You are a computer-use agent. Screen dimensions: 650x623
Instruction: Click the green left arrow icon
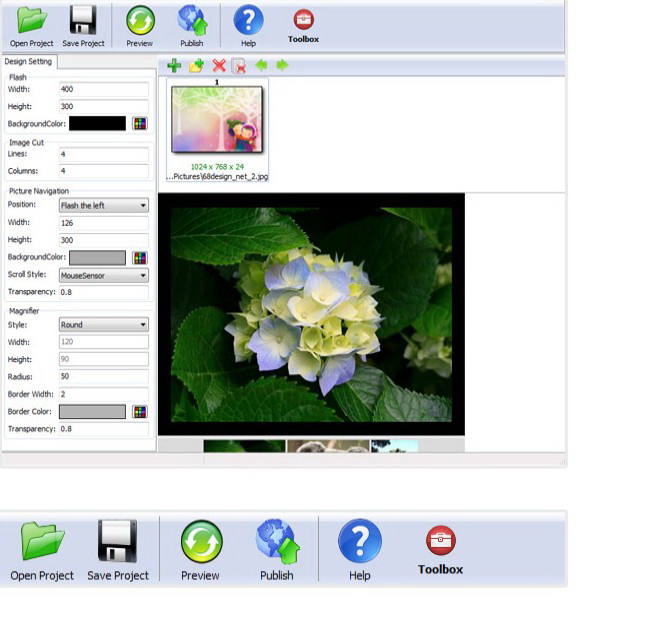(x=261, y=66)
